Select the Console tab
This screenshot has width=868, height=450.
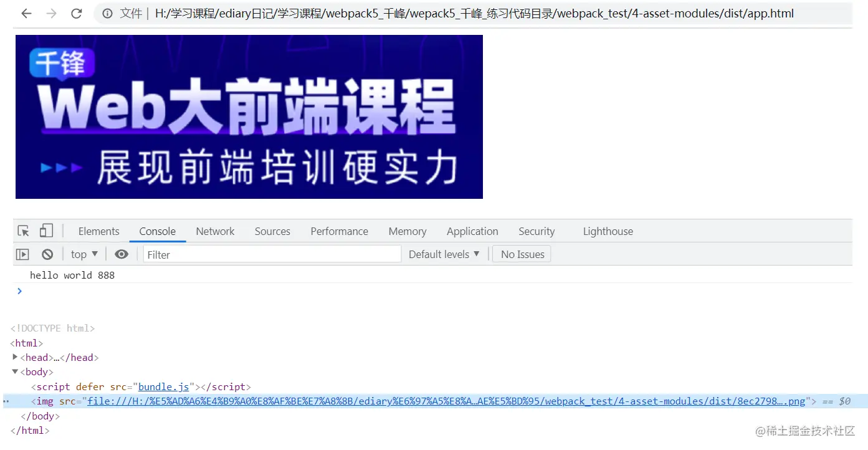pos(158,231)
